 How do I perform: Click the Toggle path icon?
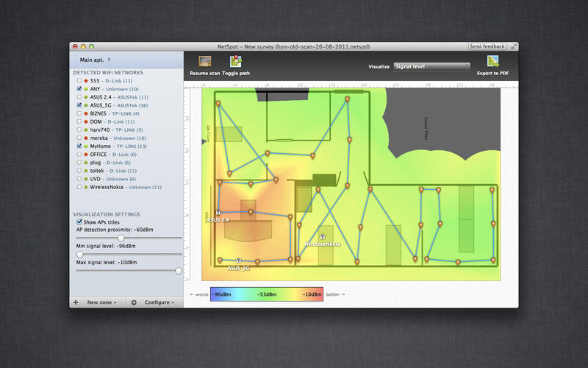235,62
